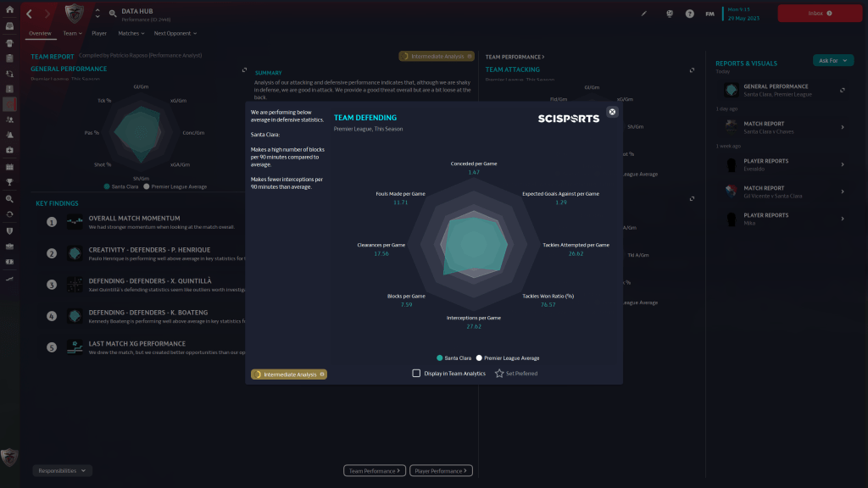Click the Home icon in sidebar
Viewport: 868px width, 488px height.
(x=9, y=9)
